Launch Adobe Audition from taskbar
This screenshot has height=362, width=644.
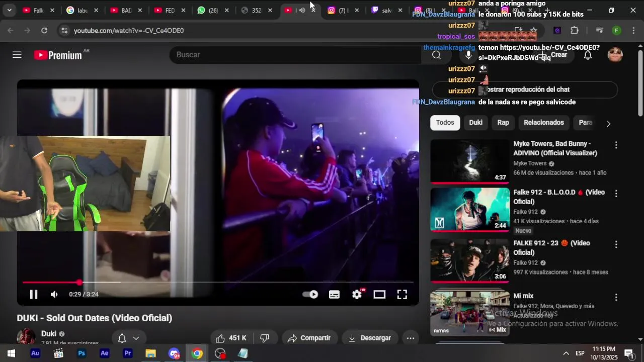(x=35, y=353)
